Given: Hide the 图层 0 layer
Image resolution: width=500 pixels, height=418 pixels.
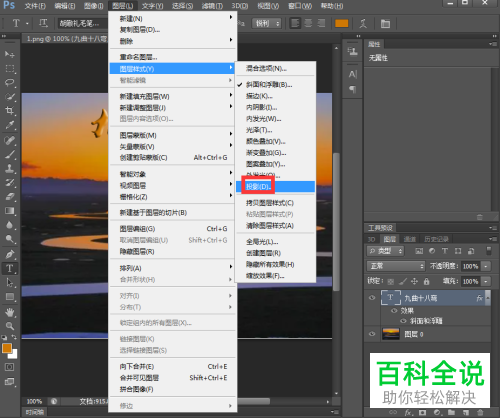Looking at the screenshot, I should [372, 334].
